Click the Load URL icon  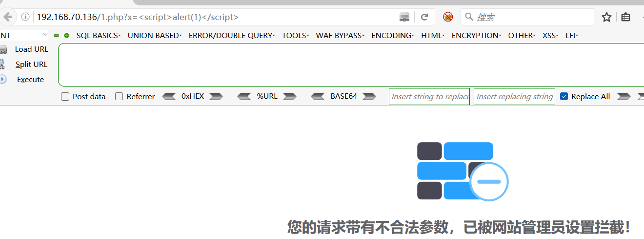(3, 49)
